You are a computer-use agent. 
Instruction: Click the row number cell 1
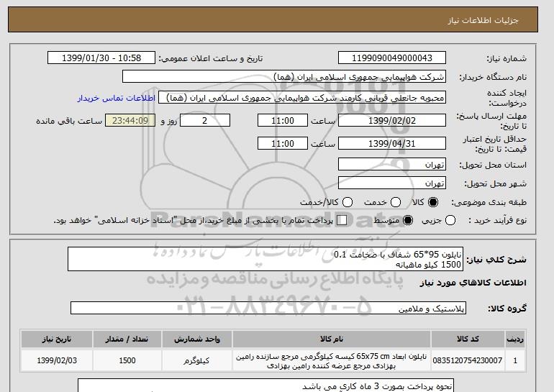(x=515, y=360)
